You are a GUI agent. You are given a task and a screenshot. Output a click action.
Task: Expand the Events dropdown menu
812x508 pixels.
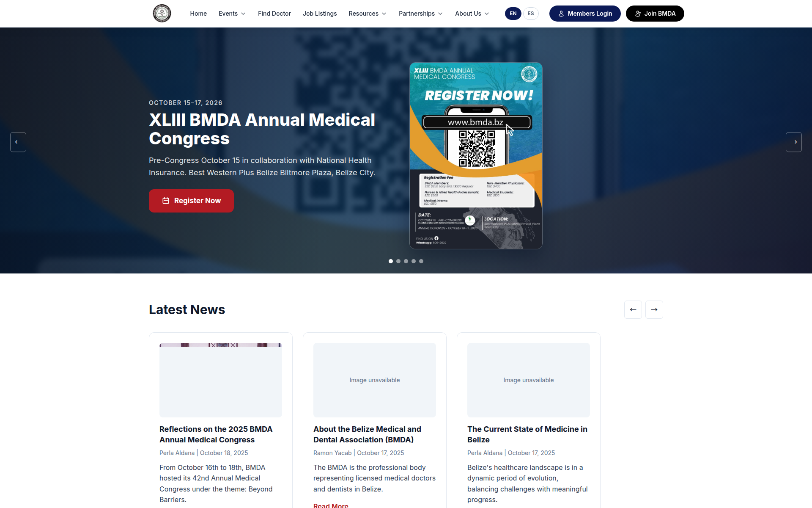(232, 14)
